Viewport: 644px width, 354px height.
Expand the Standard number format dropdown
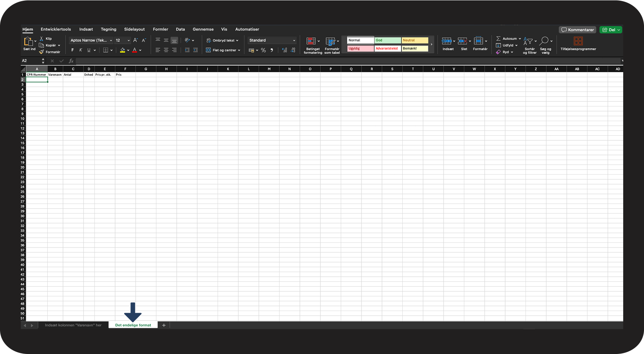coord(294,40)
